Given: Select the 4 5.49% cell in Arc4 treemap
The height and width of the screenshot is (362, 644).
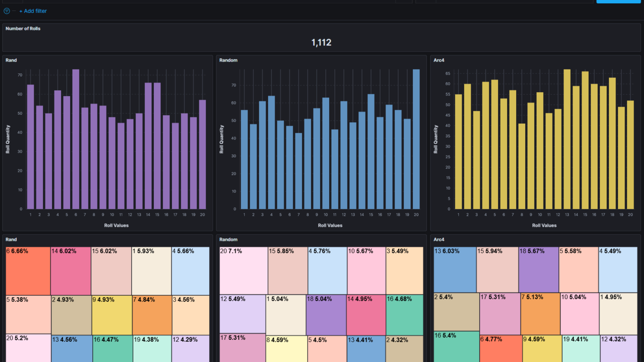Looking at the screenshot, I should (618, 270).
